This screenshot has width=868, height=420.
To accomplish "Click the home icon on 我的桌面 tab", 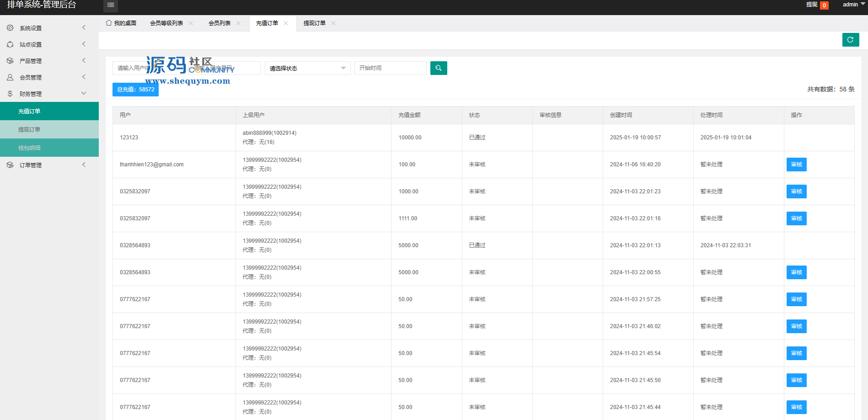I will point(109,23).
